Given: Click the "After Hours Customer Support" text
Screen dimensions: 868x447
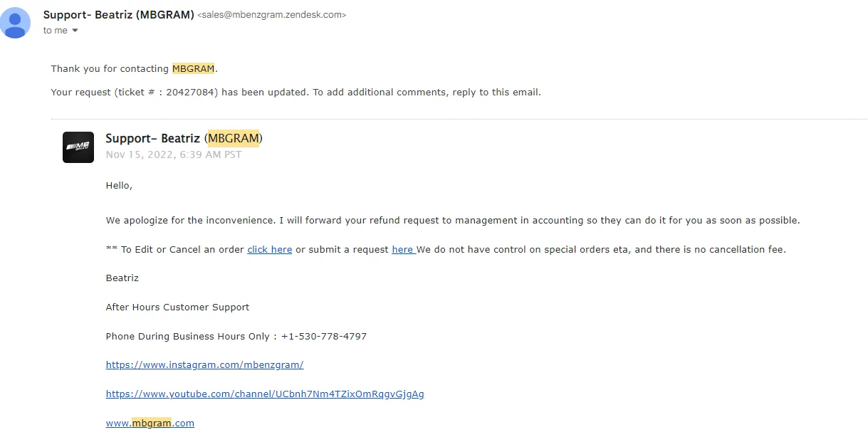Looking at the screenshot, I should coord(178,307).
